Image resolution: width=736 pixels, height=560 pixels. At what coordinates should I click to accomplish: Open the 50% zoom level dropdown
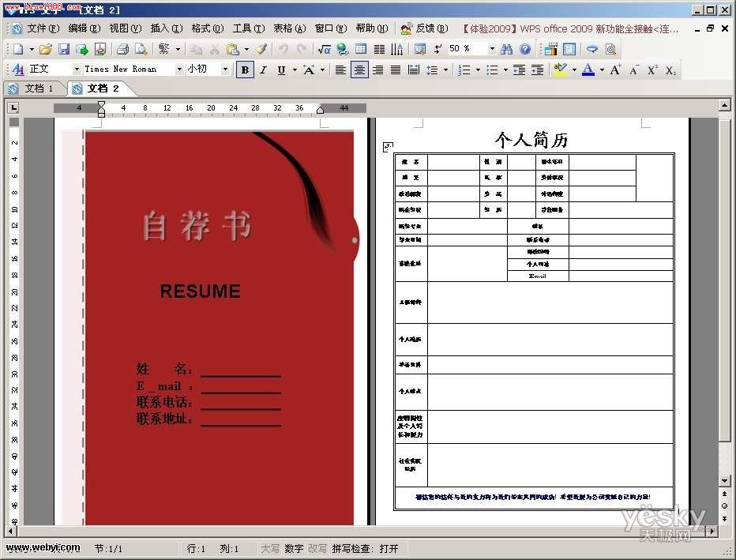pos(491,49)
